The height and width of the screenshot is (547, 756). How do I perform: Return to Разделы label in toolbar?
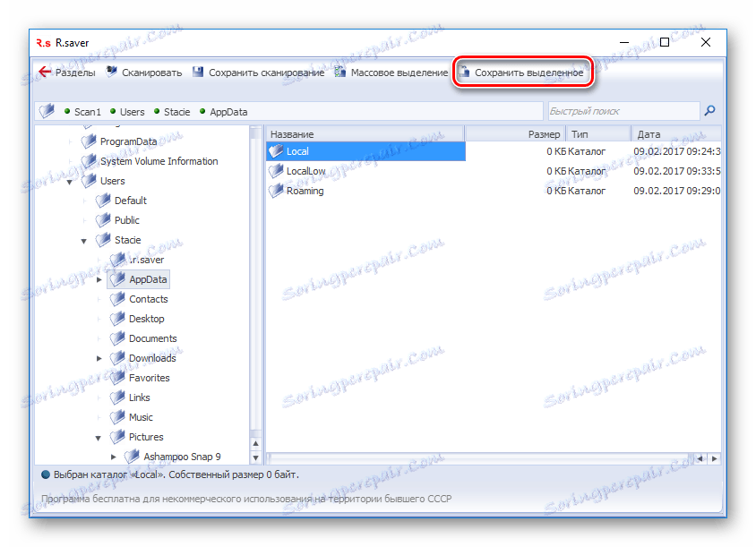click(x=75, y=73)
